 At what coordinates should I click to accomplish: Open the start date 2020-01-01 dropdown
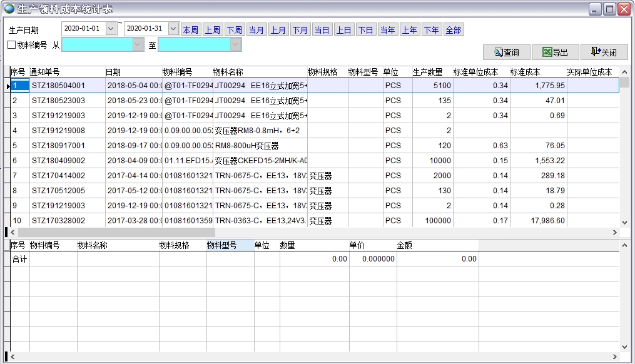click(111, 29)
